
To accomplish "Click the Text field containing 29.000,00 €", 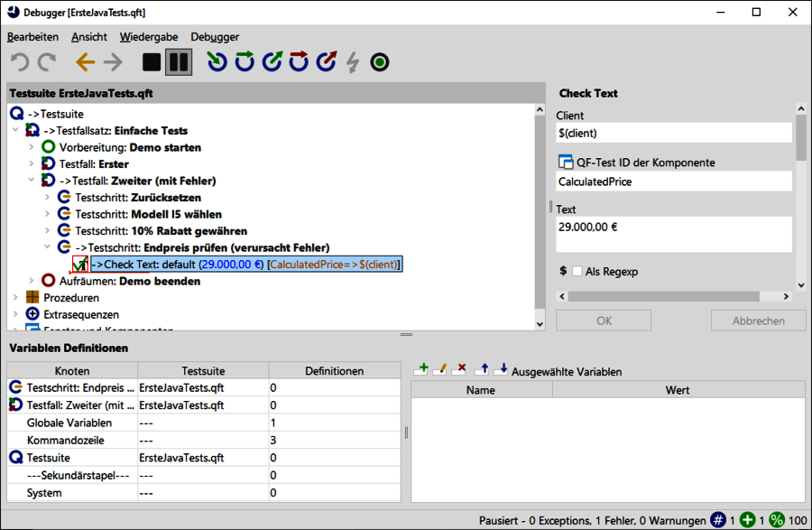I will (674, 234).
